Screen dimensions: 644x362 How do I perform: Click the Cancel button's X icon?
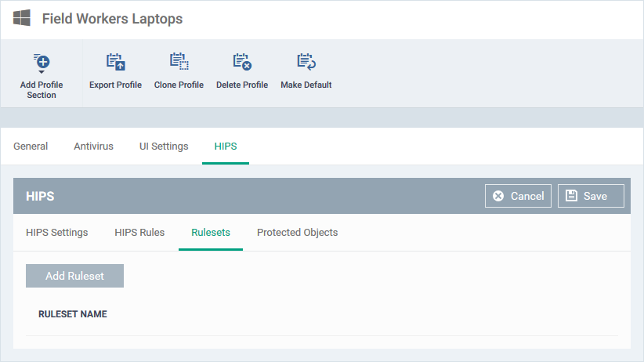tap(498, 196)
